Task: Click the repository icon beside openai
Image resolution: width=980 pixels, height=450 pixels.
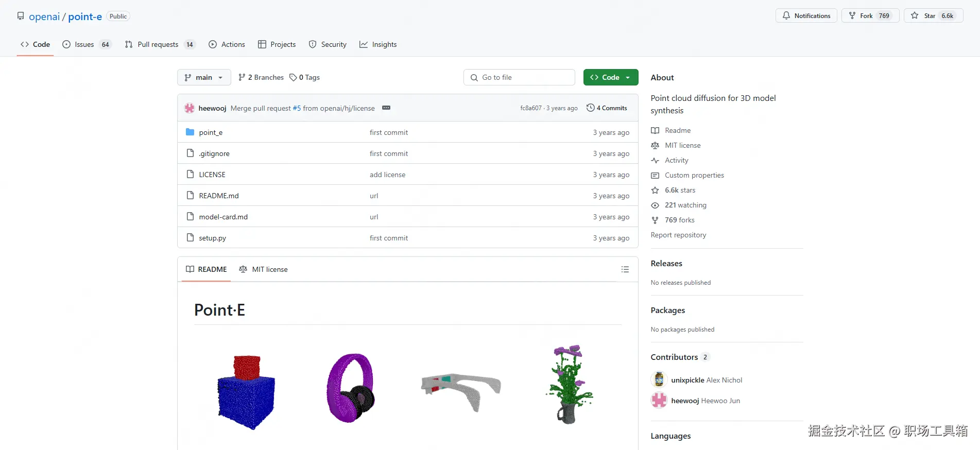Action: point(21,16)
